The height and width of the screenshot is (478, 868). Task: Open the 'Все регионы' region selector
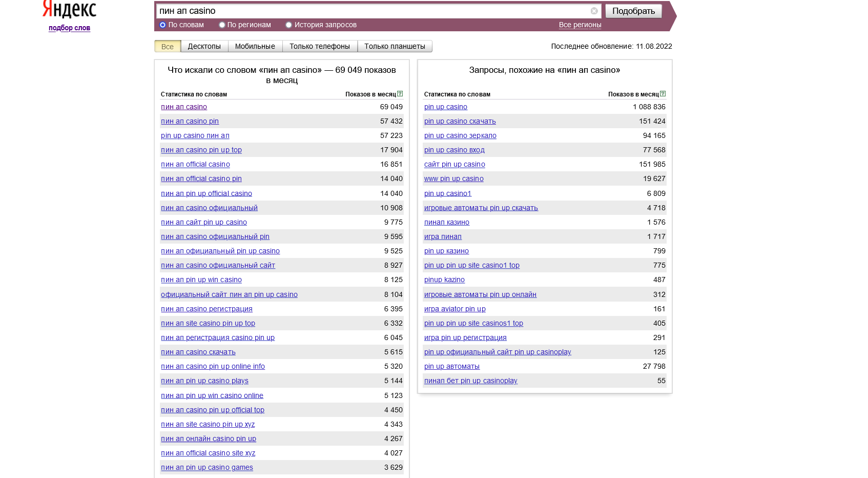pos(580,25)
